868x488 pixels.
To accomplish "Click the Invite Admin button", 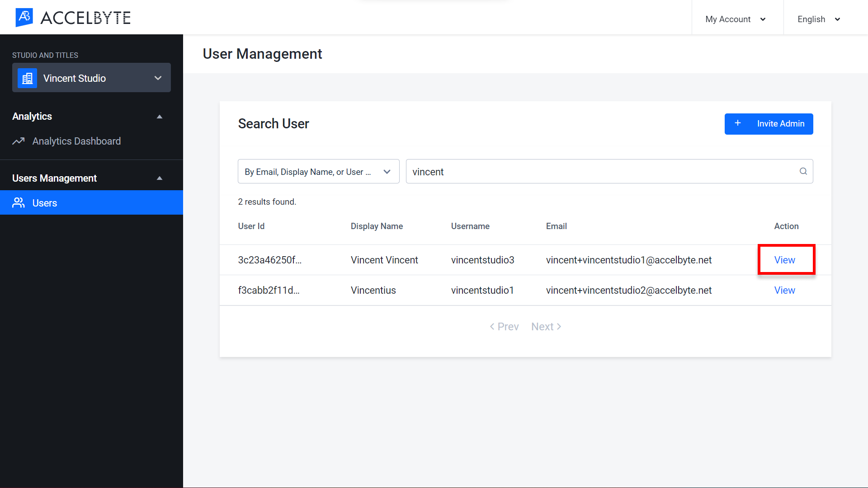I will click(769, 123).
